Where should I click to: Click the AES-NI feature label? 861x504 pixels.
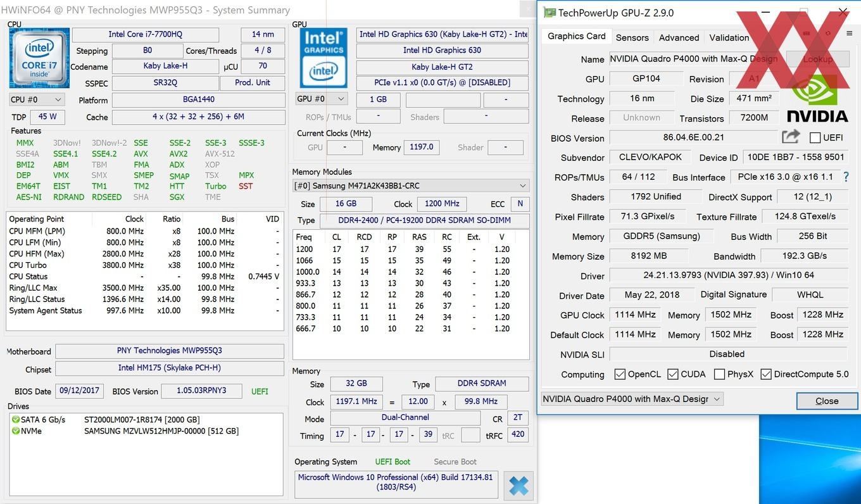(x=29, y=197)
